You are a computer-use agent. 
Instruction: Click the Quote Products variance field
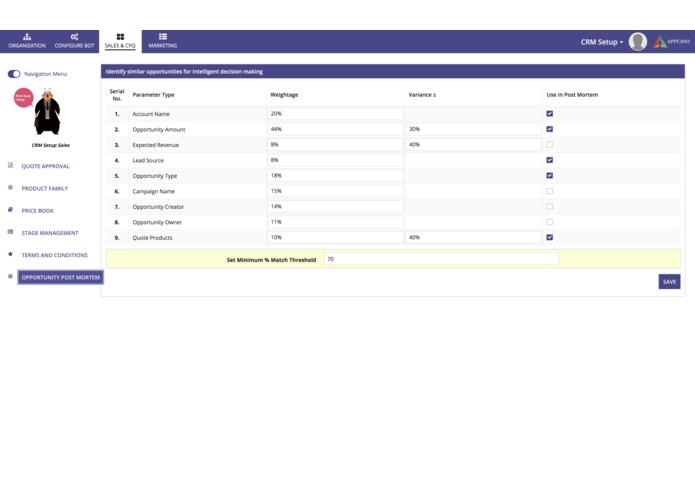[x=473, y=238]
